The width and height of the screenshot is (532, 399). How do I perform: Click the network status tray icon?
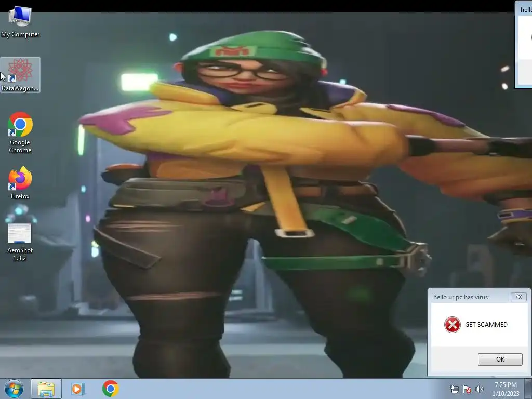pos(454,389)
